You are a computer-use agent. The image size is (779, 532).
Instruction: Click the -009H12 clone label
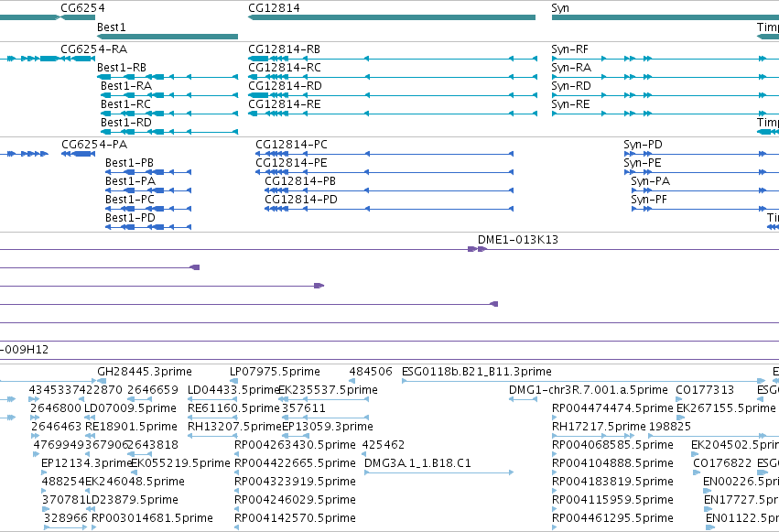coord(25,349)
